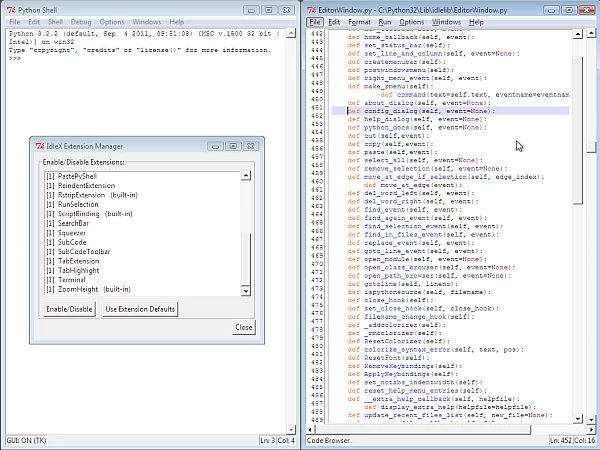Open File menu in EditorWindow.py editor

(315, 22)
